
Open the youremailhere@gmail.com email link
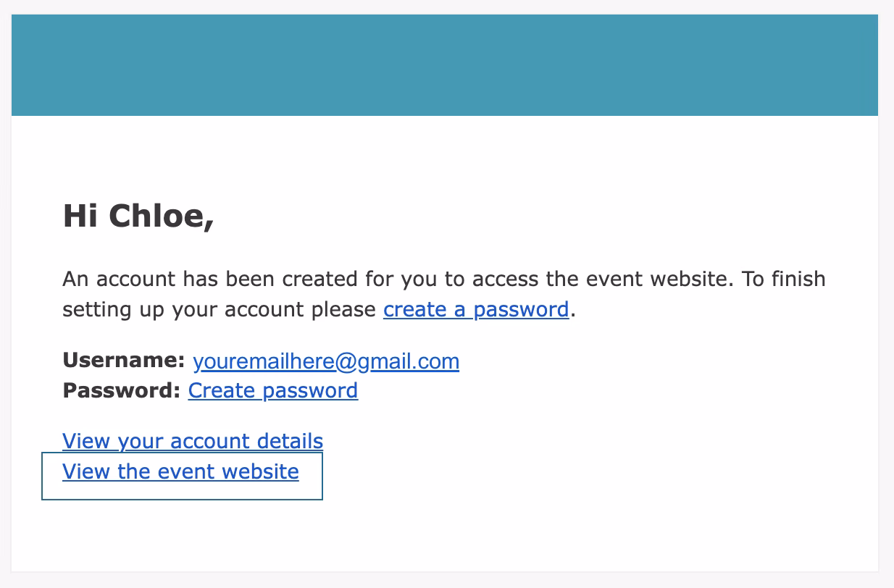[x=325, y=361]
